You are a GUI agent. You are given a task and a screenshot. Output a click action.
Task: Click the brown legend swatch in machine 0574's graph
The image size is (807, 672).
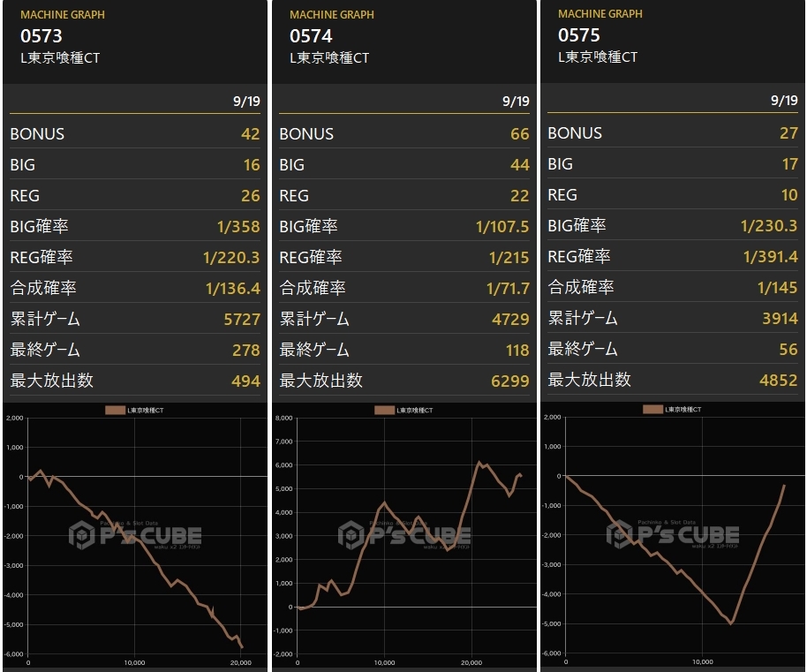click(x=384, y=410)
